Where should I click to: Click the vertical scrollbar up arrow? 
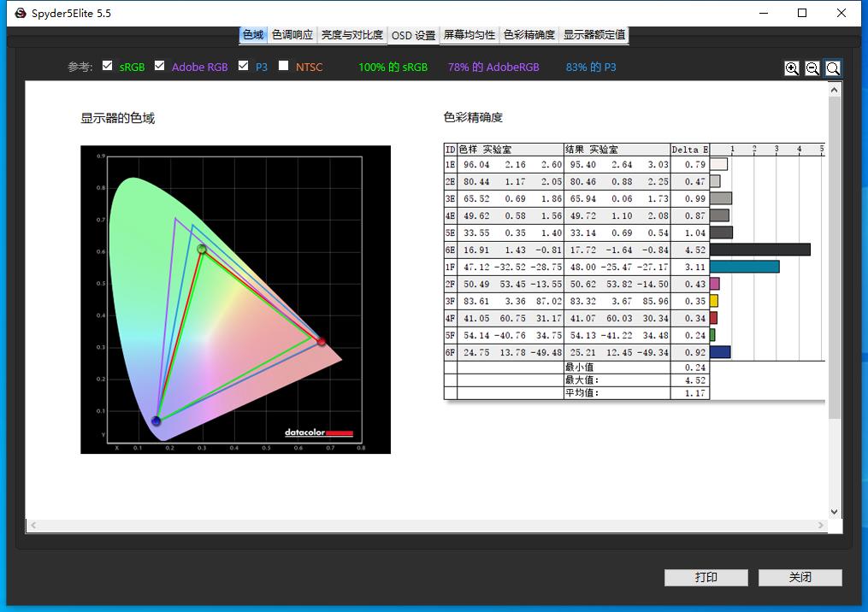click(x=835, y=90)
